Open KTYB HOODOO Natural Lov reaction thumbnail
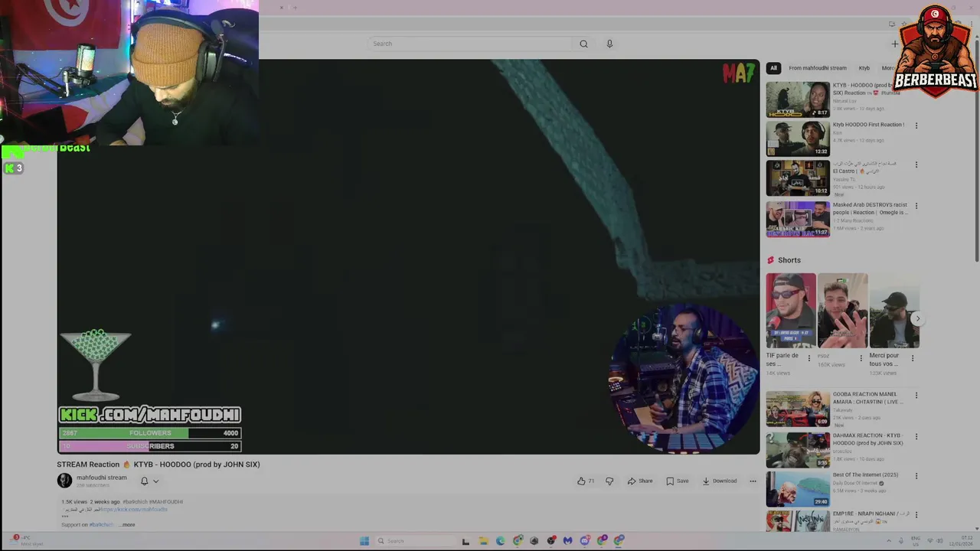The width and height of the screenshot is (980, 551). 798,99
